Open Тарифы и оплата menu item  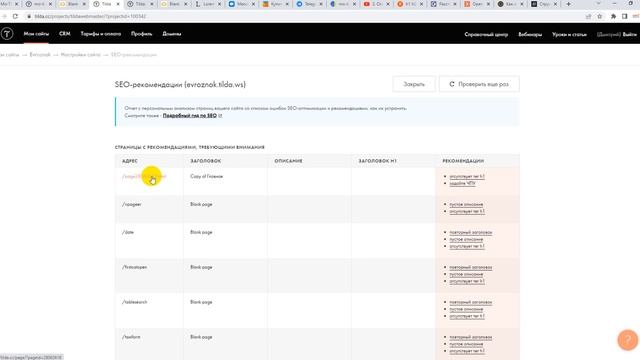coord(101,34)
